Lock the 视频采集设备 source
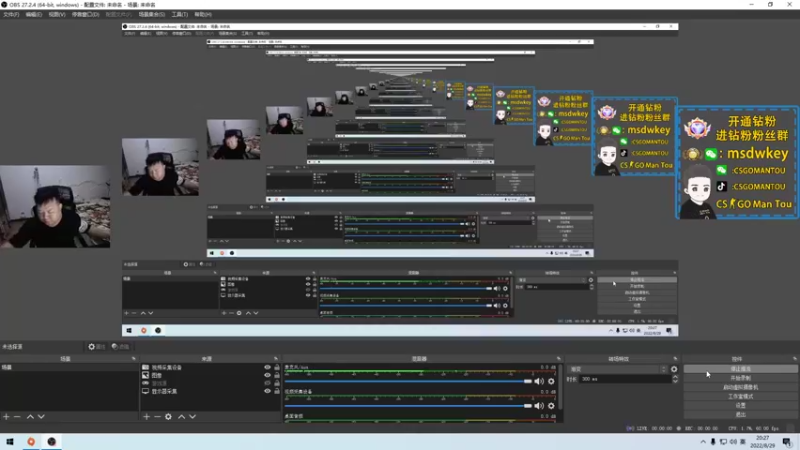 click(x=277, y=367)
